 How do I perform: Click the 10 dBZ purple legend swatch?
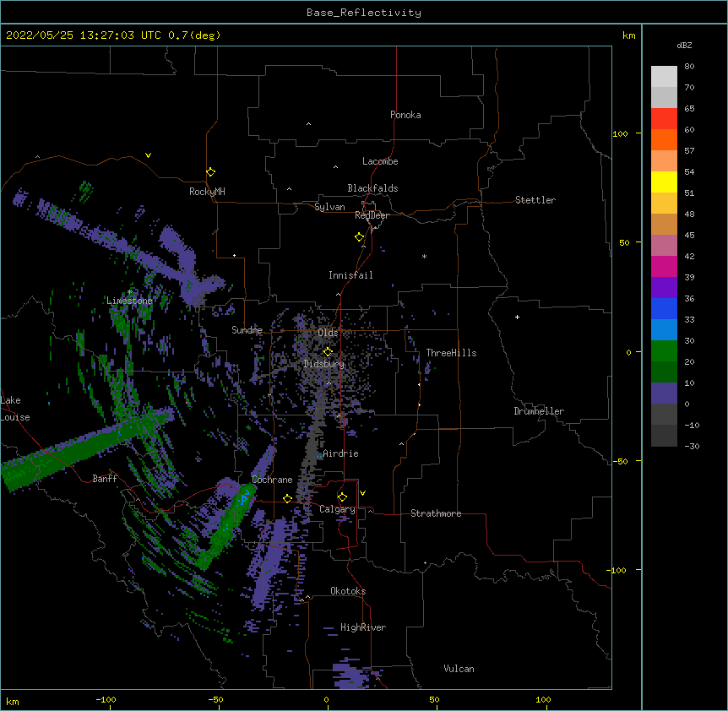click(x=664, y=393)
